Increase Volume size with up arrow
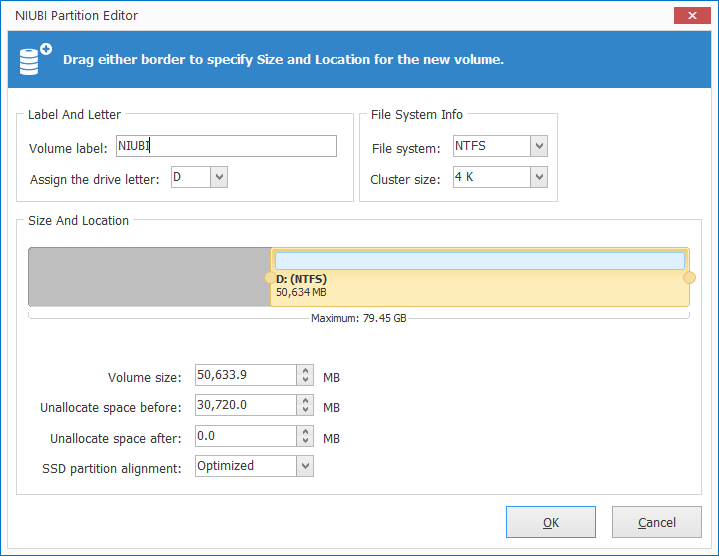This screenshot has width=719, height=556. (305, 370)
